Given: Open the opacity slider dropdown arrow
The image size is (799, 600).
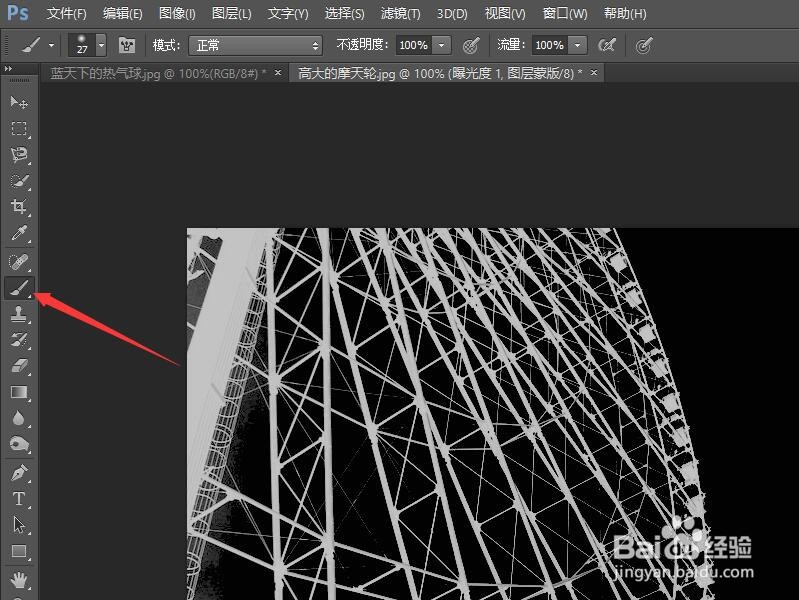Looking at the screenshot, I should (x=441, y=45).
